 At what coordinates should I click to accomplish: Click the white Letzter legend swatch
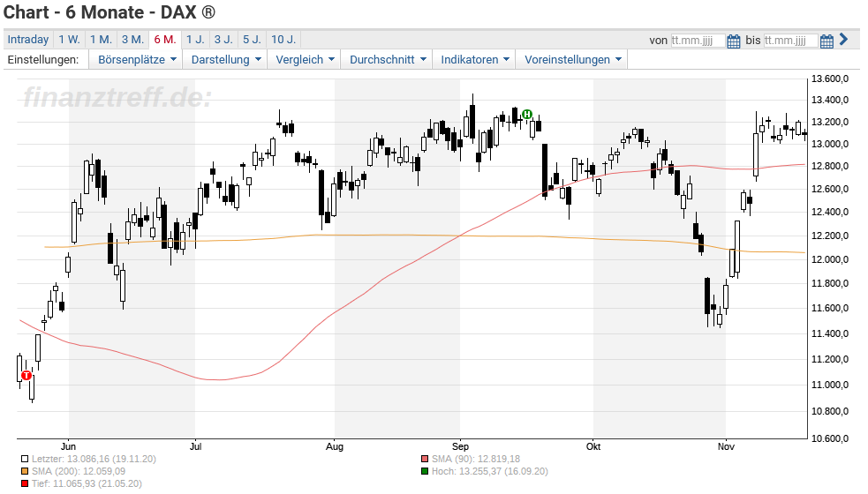[25, 459]
